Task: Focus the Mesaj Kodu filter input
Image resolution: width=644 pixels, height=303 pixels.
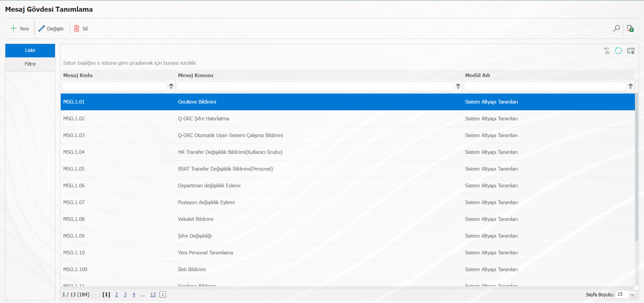Action: (115, 86)
